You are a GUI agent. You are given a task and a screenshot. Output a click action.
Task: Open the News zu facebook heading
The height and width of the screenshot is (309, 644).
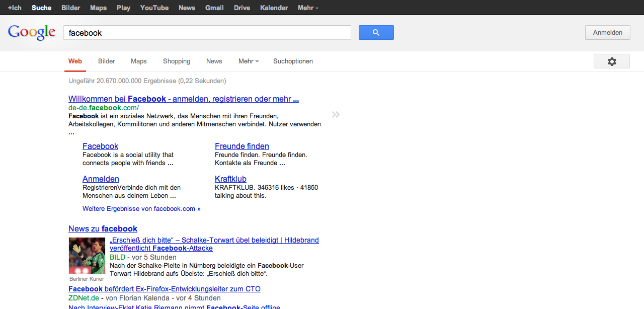pyautogui.click(x=103, y=229)
